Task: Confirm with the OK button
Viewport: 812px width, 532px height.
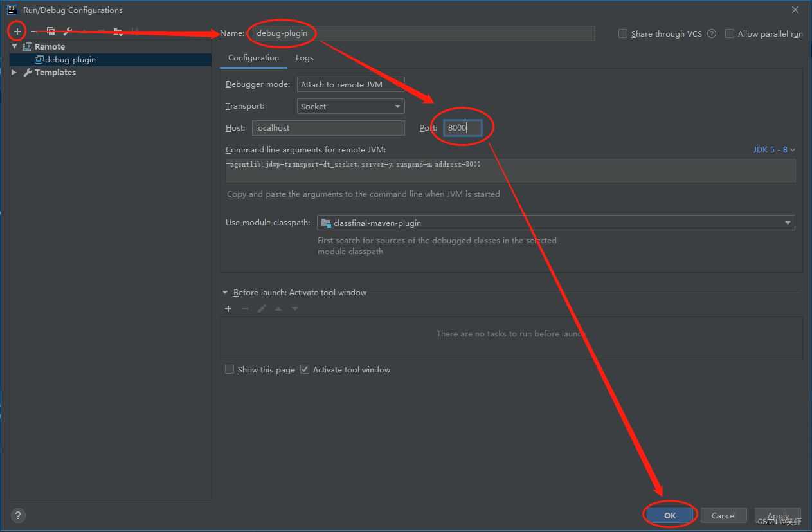Action: click(x=670, y=515)
